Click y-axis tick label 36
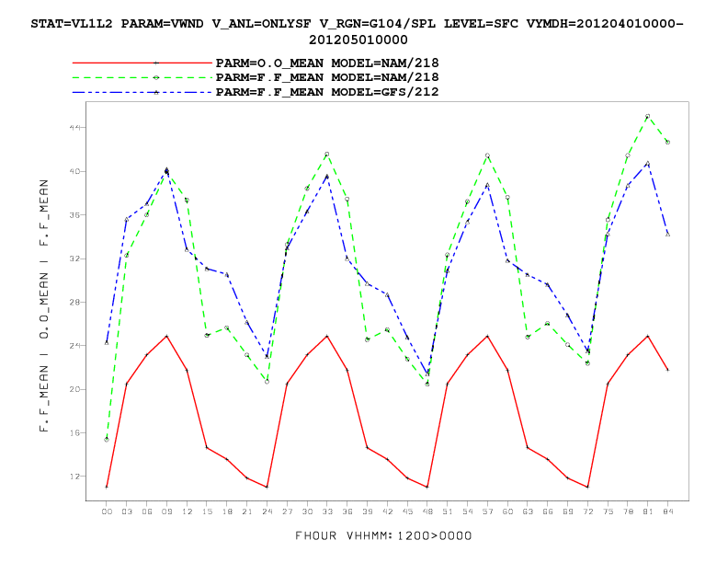 pos(74,215)
